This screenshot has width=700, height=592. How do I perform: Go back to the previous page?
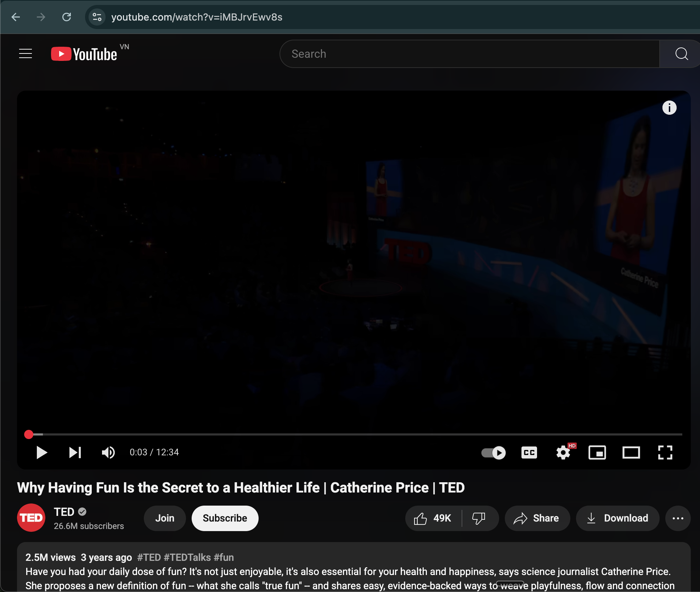coord(16,17)
